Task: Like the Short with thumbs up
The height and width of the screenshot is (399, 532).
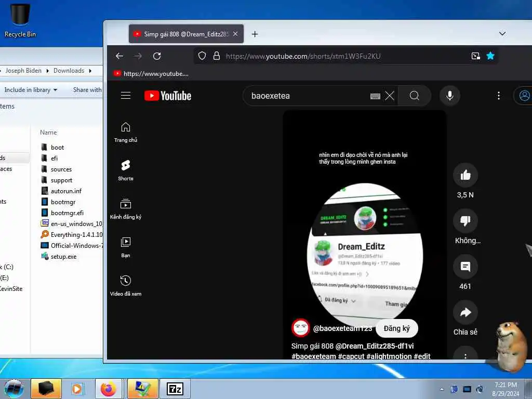Action: pyautogui.click(x=465, y=175)
